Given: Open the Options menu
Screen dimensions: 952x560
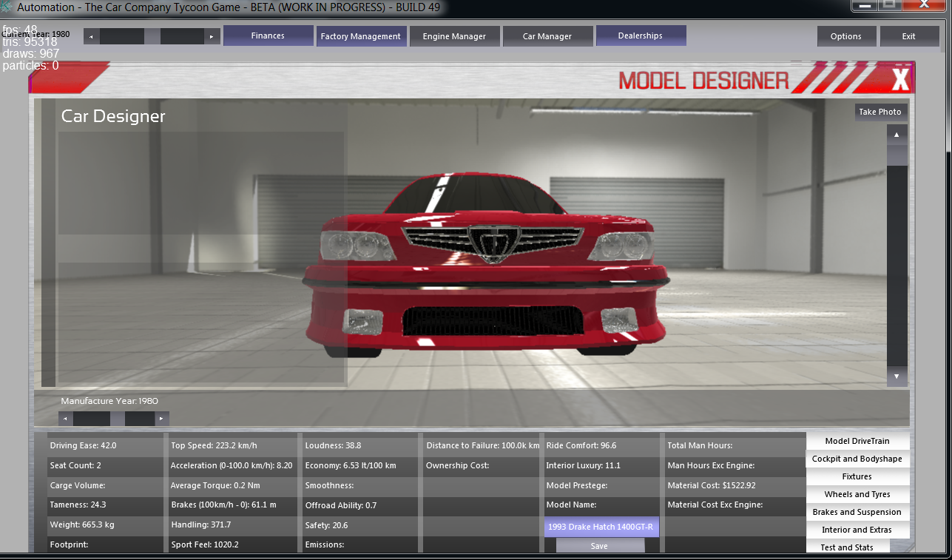Looking at the screenshot, I should coord(846,36).
